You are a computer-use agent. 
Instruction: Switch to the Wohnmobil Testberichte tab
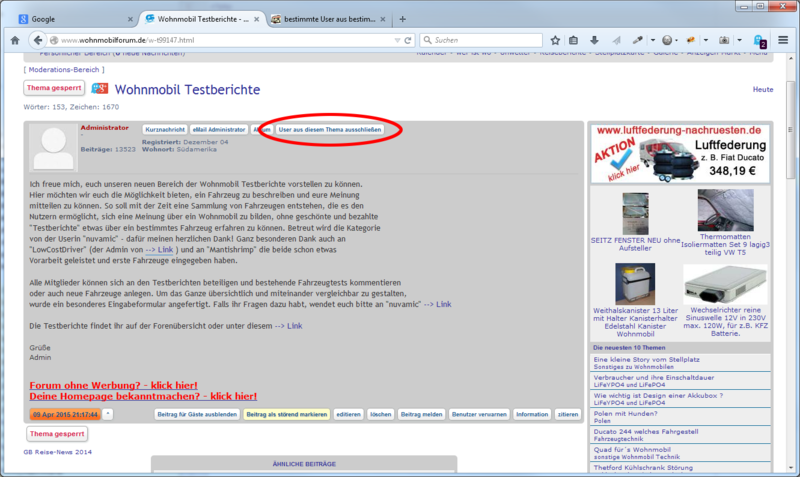click(202, 19)
